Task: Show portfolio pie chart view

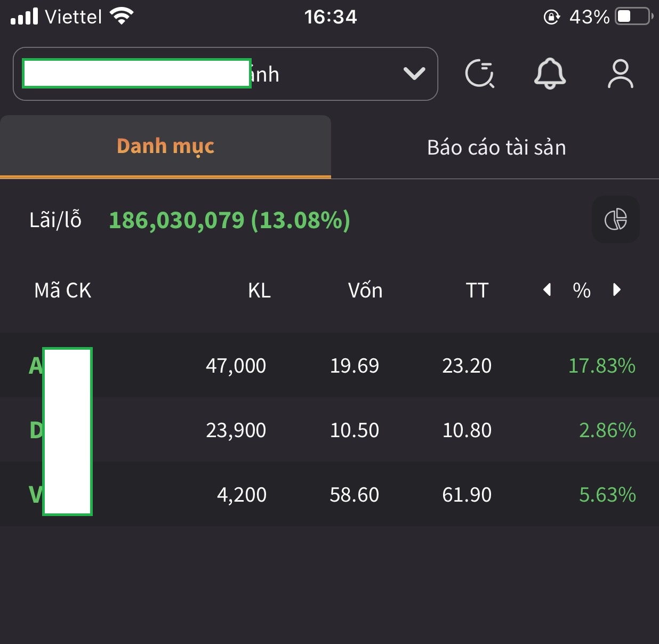Action: pyautogui.click(x=615, y=219)
